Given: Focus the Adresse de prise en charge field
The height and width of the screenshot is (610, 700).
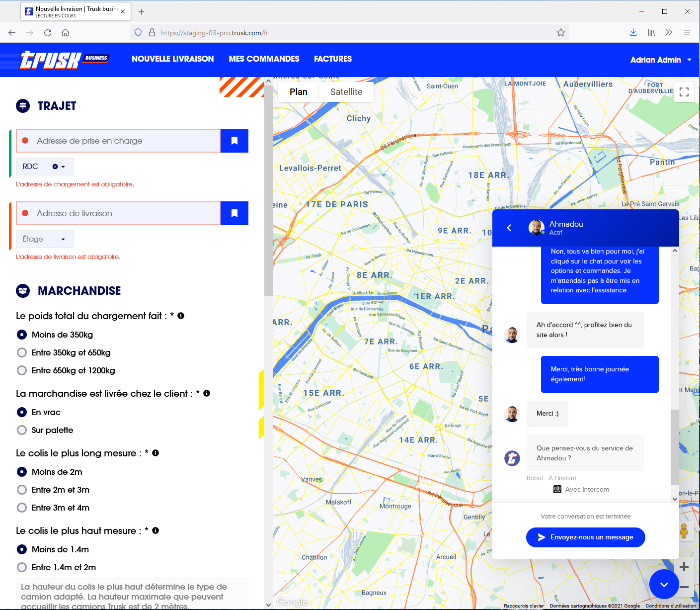Looking at the screenshot, I should pos(118,141).
